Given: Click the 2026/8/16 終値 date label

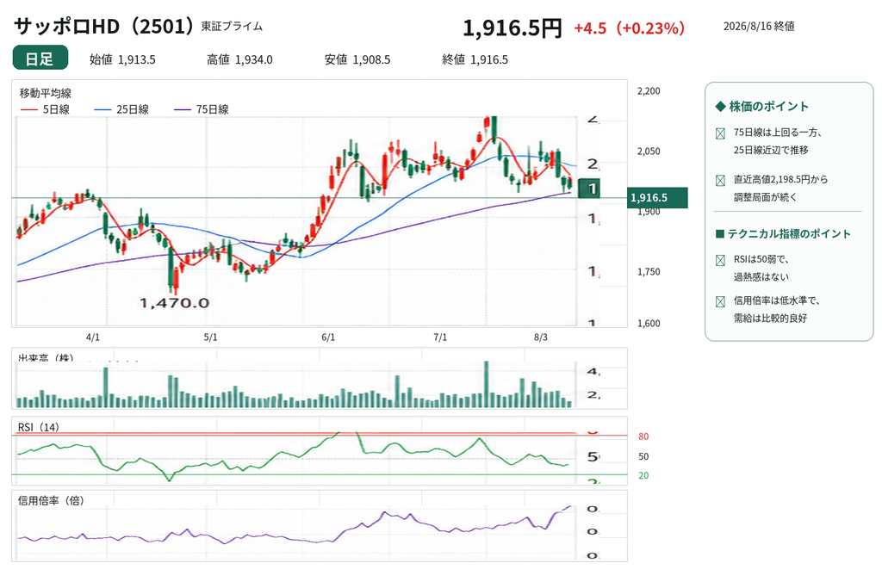Looking at the screenshot, I should point(758,27).
